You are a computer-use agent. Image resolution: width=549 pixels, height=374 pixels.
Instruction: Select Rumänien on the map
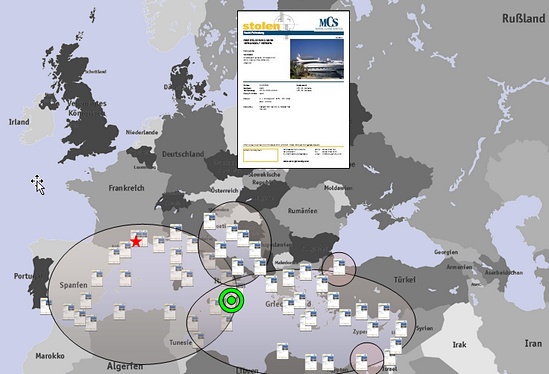coord(303,211)
